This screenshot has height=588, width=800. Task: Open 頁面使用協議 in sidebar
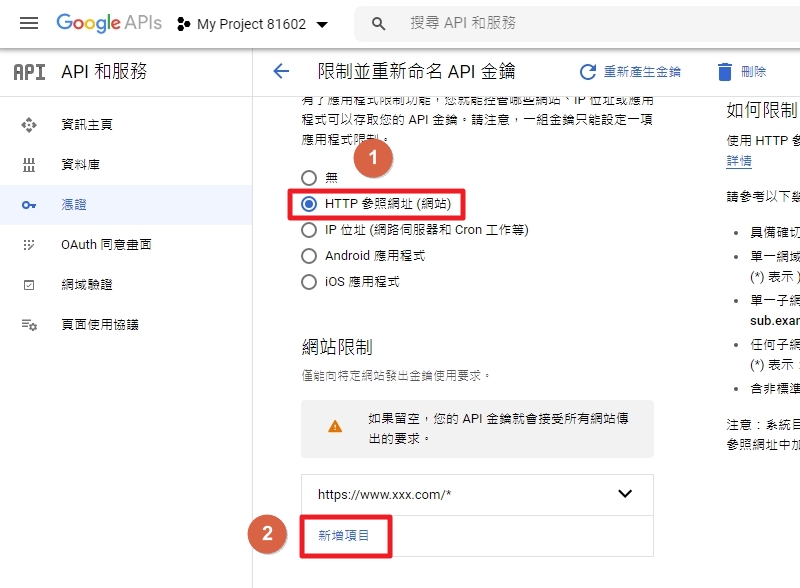100,325
